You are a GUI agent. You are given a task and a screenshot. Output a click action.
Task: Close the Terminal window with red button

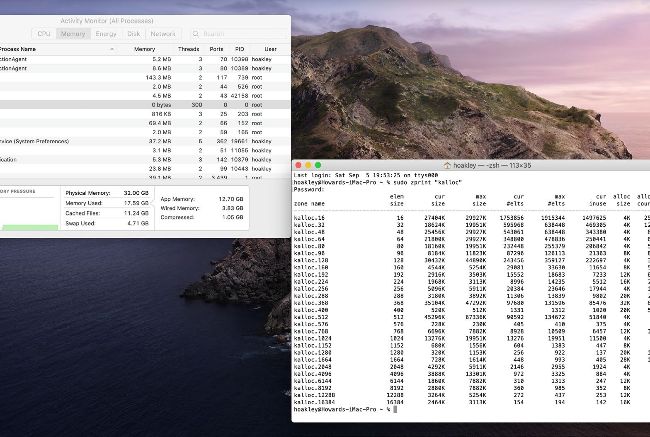click(299, 164)
